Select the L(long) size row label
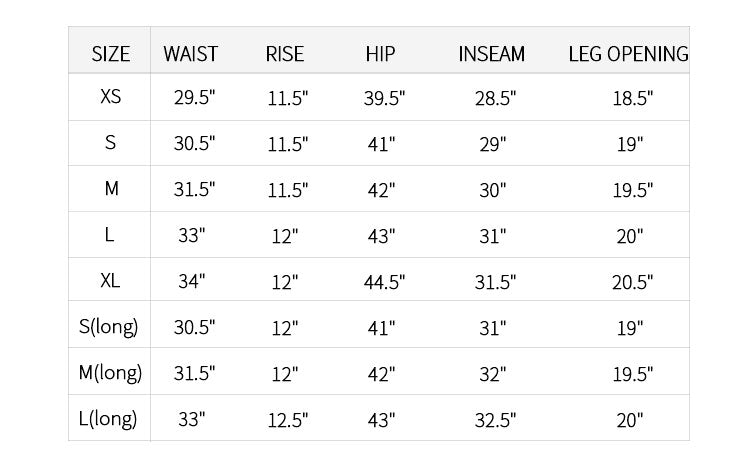Screen dimensions: 750x471 tap(108, 418)
